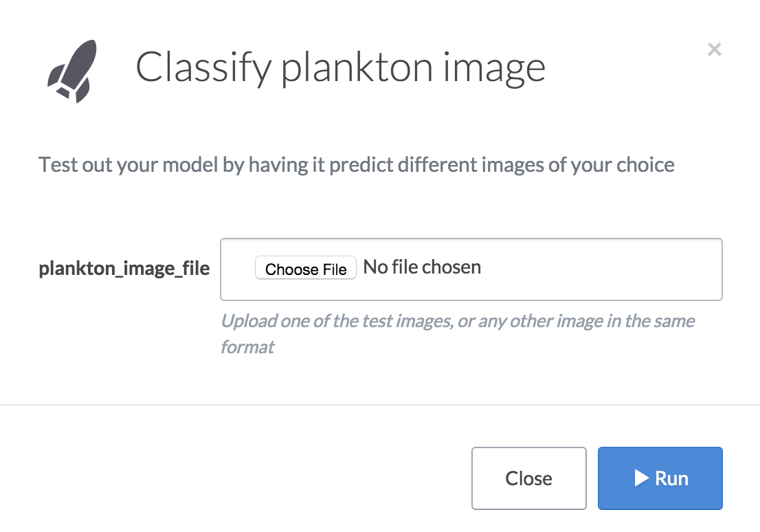Click the play triangle inside the Run button

642,478
